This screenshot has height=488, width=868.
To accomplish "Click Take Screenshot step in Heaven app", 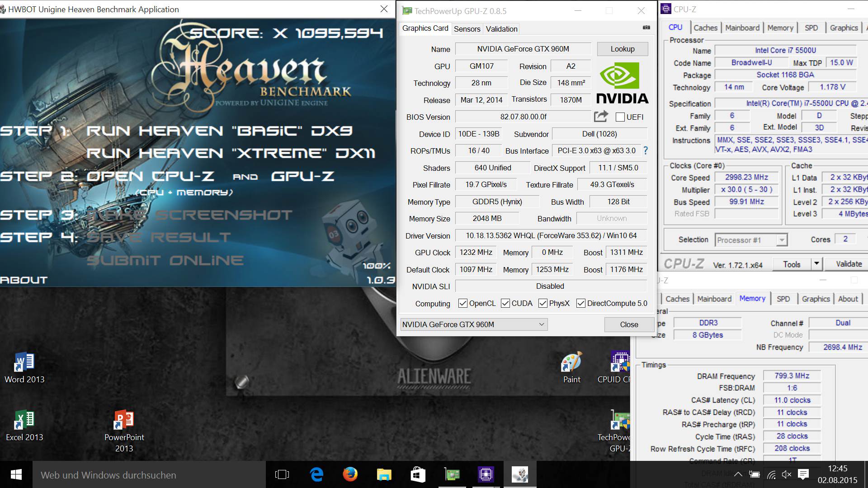I will coord(189,215).
